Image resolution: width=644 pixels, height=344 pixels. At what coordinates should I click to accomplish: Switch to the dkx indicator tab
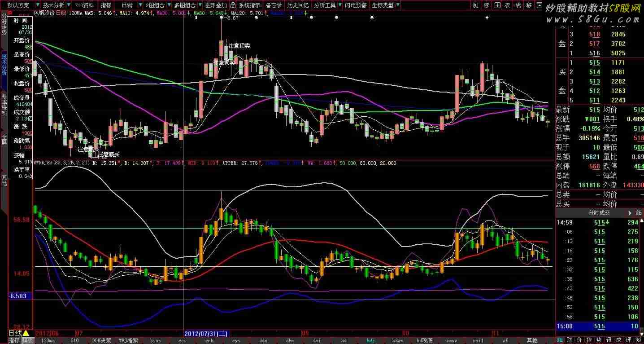coord(290,340)
